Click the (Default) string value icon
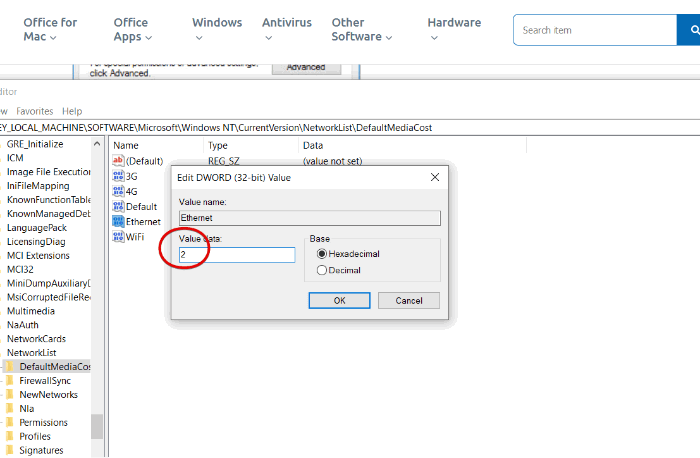700x458 pixels. click(x=118, y=161)
